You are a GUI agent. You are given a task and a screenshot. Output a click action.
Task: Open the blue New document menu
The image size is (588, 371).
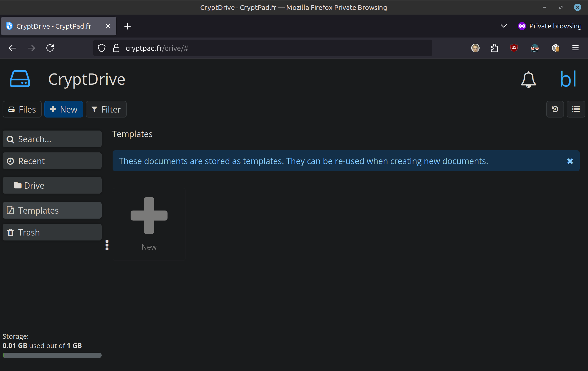[x=64, y=109]
